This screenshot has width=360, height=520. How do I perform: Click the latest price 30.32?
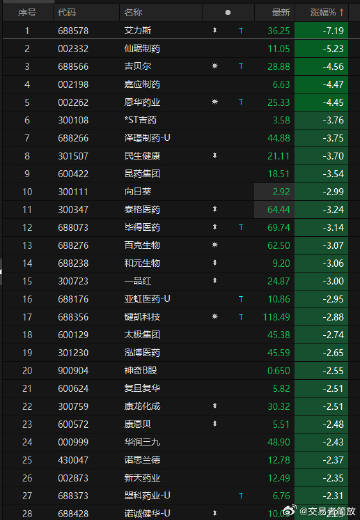[279, 407]
